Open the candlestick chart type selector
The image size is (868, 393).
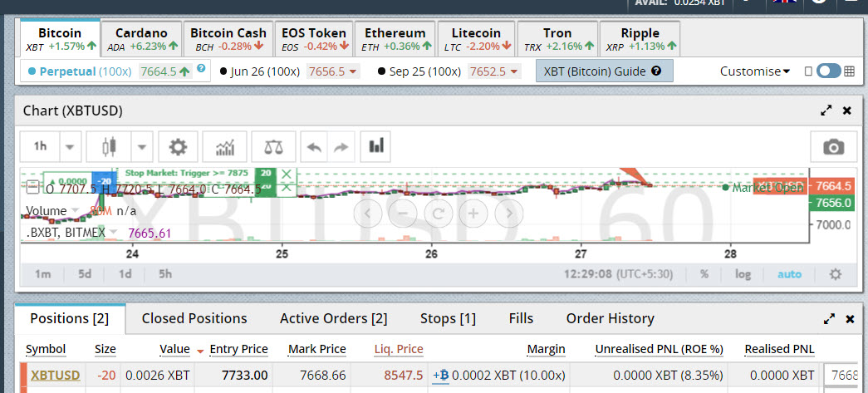point(110,147)
